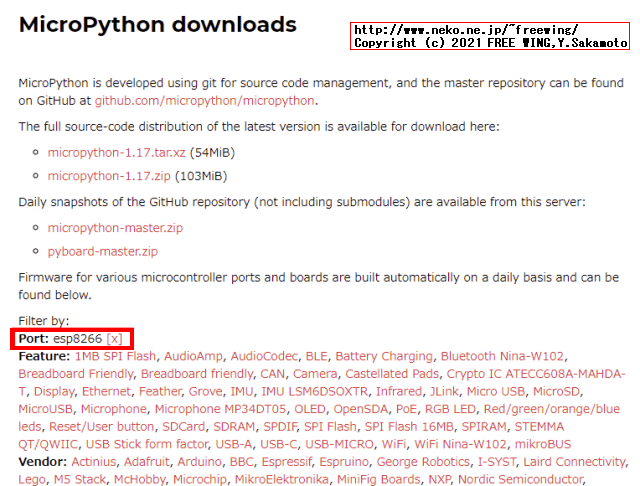Screen dimensions: 640x486
Task: Filter by AudioCodec feature
Action: tap(264, 356)
